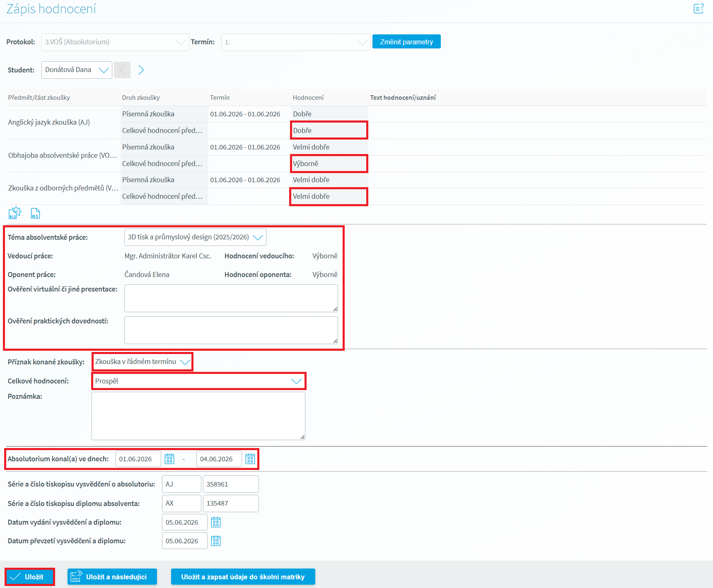Open calendar for Datum převzetí vysvědčení
Viewport: 713px width, 588px height.
click(x=216, y=541)
